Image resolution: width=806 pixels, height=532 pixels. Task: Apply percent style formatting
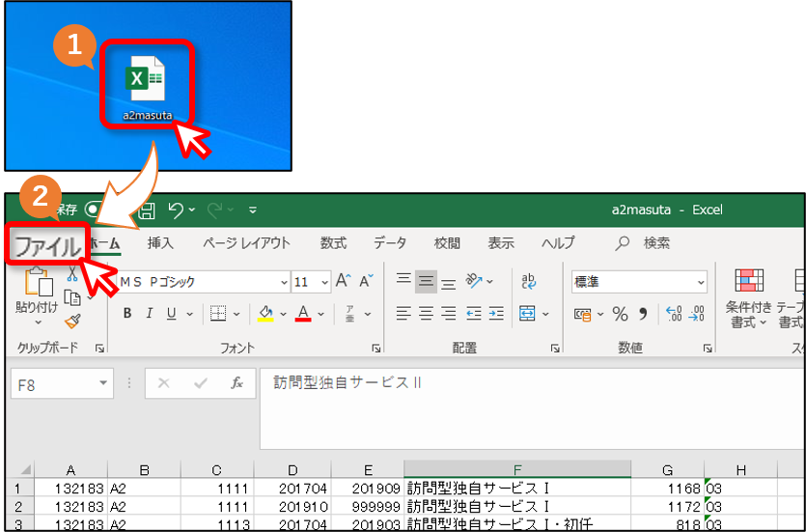[620, 314]
